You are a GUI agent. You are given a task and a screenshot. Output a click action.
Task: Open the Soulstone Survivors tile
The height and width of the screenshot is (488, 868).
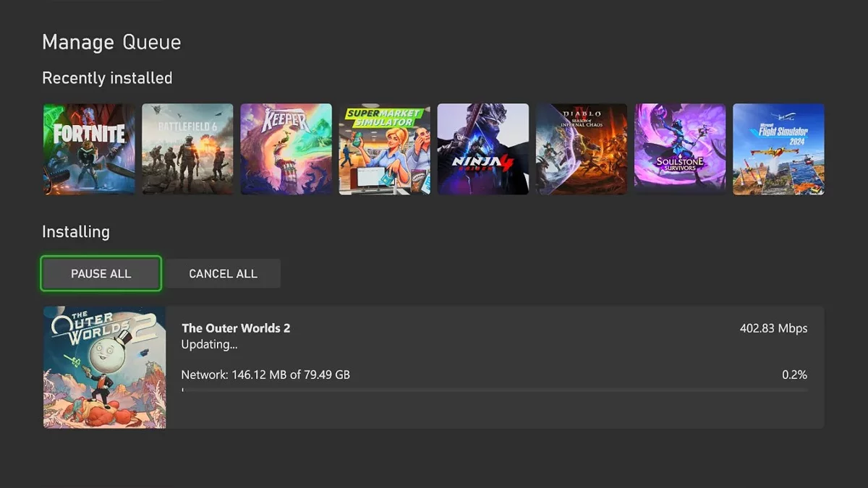pyautogui.click(x=680, y=149)
